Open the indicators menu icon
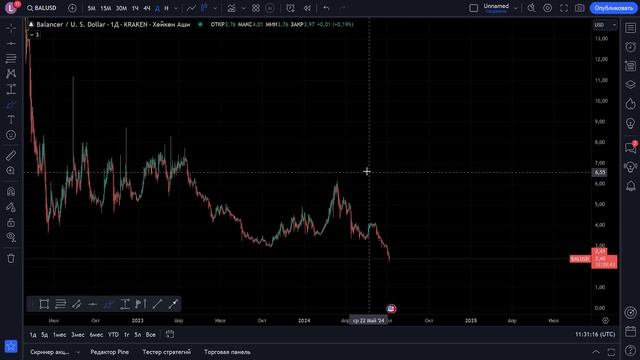 click(231, 8)
